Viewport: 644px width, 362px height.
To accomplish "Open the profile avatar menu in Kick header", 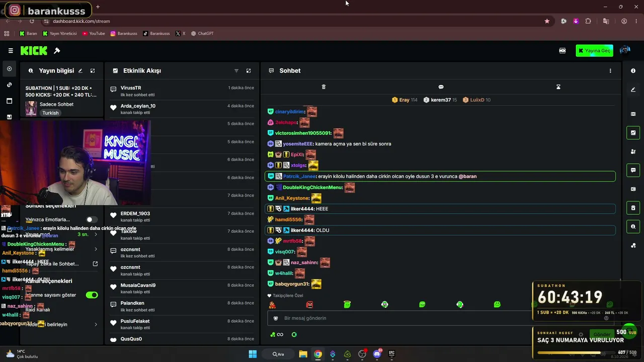I will [x=625, y=50].
